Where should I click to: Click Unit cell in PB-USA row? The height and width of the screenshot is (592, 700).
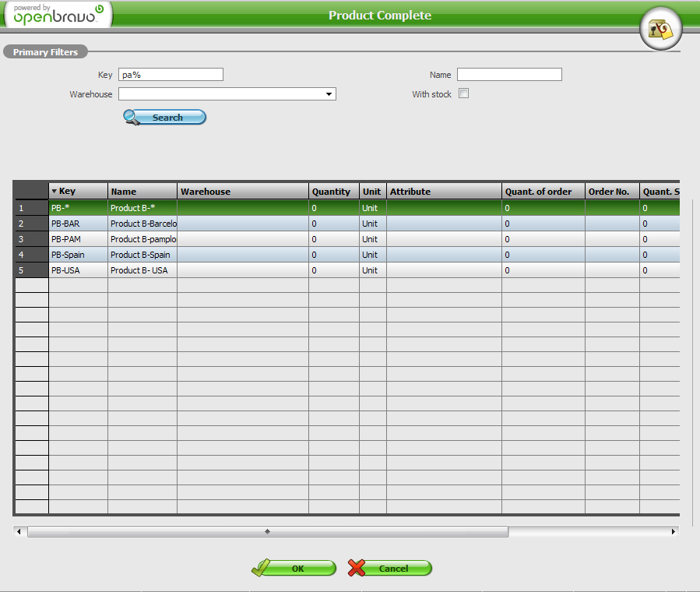[x=373, y=270]
